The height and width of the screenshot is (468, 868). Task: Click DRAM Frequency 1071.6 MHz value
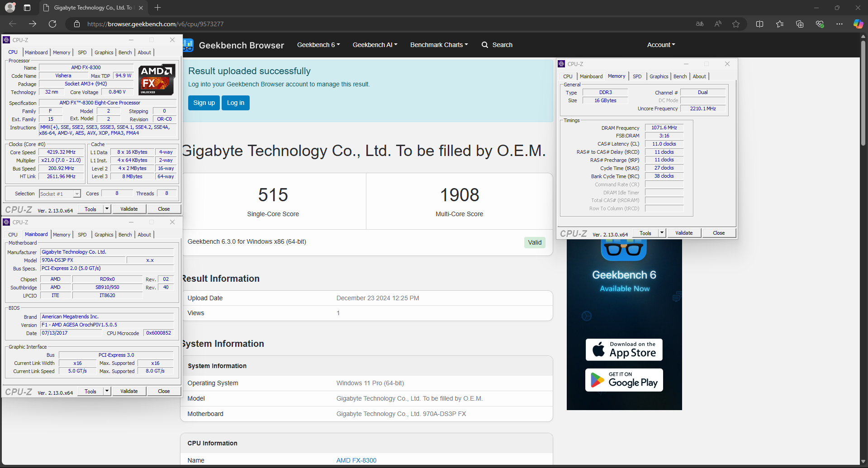[664, 128]
